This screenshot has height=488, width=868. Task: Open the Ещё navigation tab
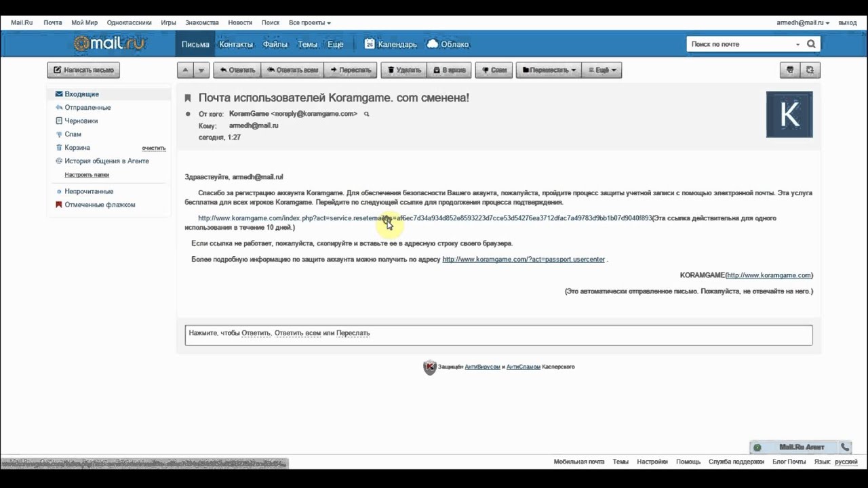point(335,44)
